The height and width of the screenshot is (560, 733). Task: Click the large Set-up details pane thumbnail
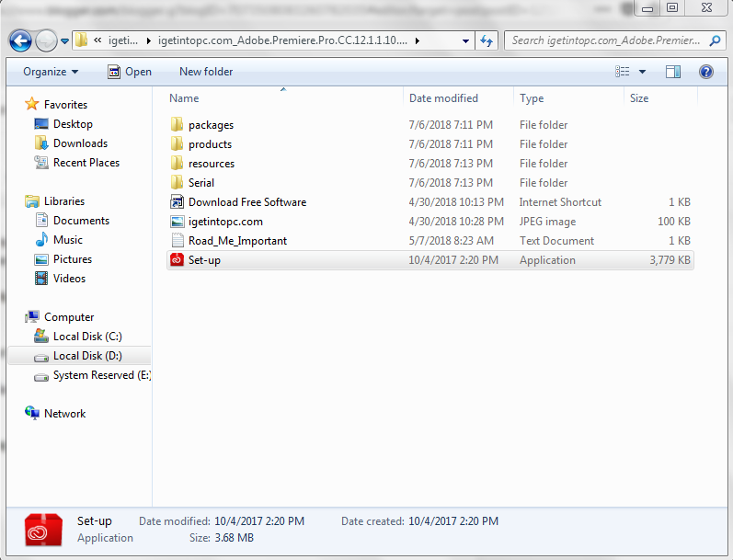tap(43, 530)
